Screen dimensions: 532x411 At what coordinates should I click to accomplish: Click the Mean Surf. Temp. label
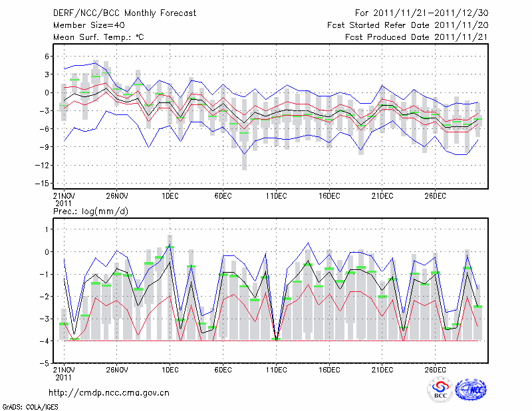(98, 37)
